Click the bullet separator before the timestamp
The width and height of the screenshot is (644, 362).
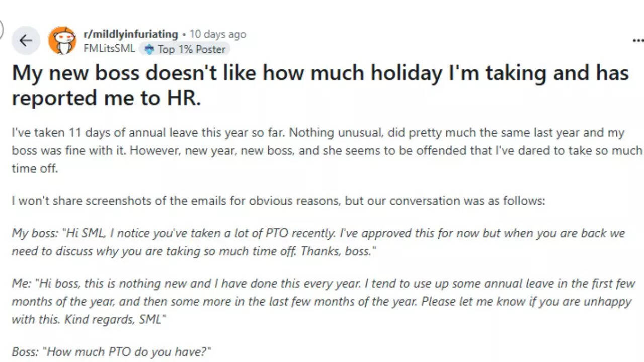[x=185, y=35]
